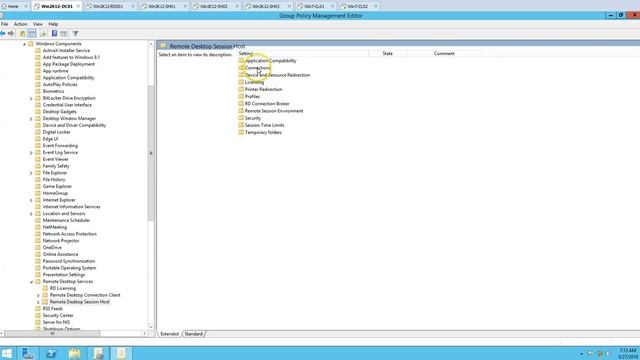Select OneDrive in the tree
Screen dimensions: 640x360
tap(52, 248)
